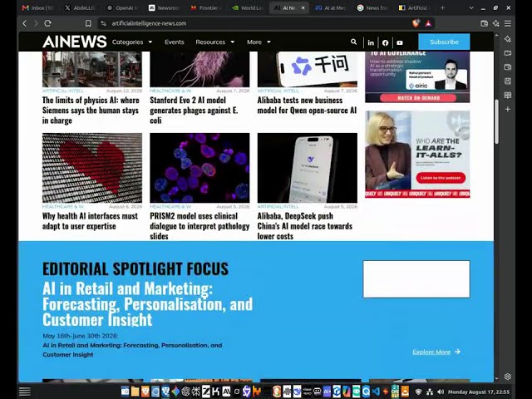This screenshot has height=399, width=532.
Task: Click the Qwen logo phone thumbnail
Action: (x=307, y=69)
